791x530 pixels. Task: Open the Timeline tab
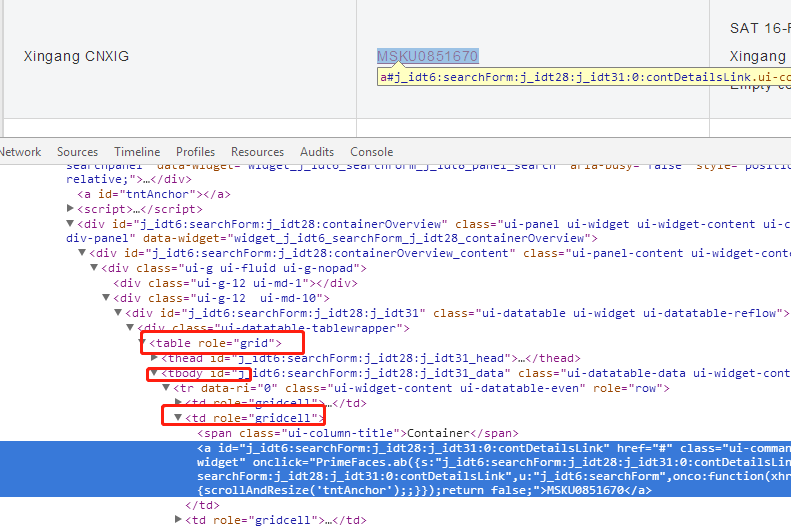(137, 152)
